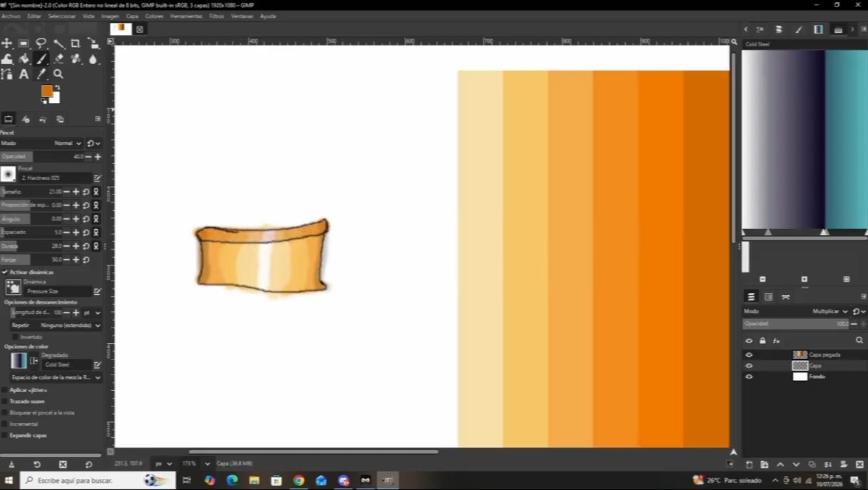Image resolution: width=868 pixels, height=490 pixels.
Task: Select the Rectangle Select tool
Action: [x=24, y=43]
